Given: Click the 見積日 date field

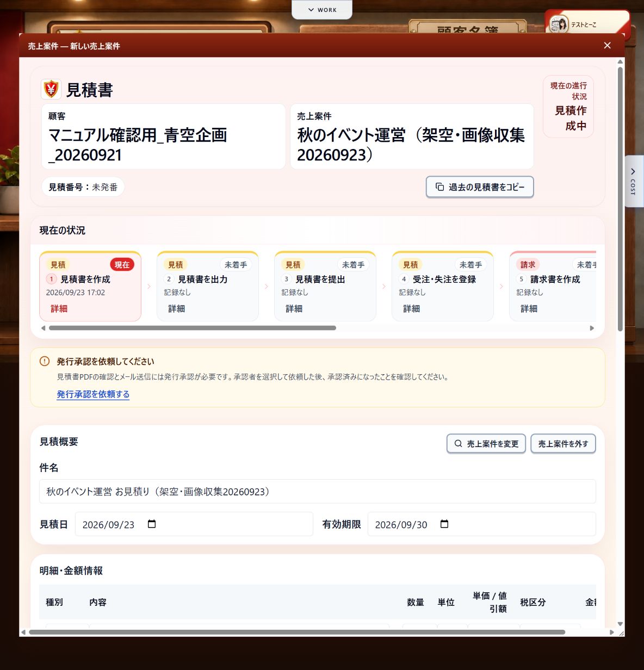Looking at the screenshot, I should coord(194,524).
